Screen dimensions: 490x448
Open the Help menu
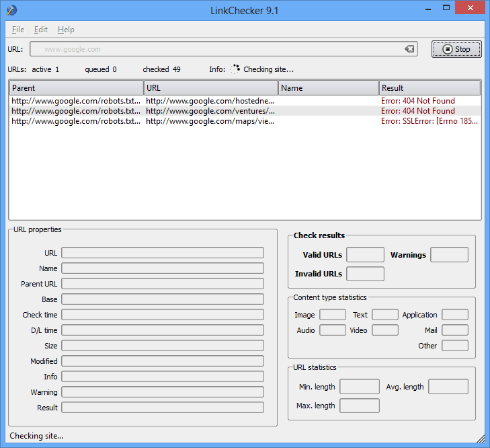click(66, 30)
